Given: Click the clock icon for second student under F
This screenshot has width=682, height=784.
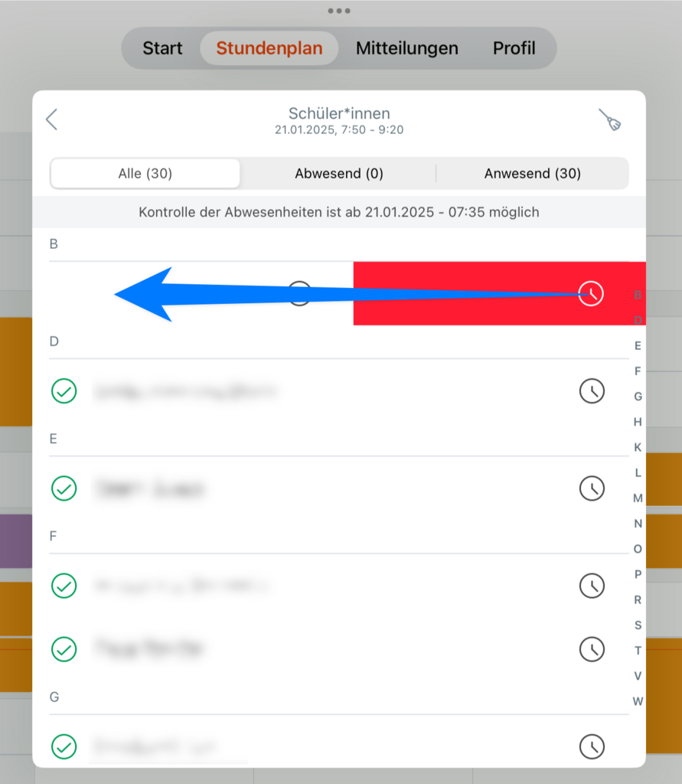Looking at the screenshot, I should tap(592, 649).
